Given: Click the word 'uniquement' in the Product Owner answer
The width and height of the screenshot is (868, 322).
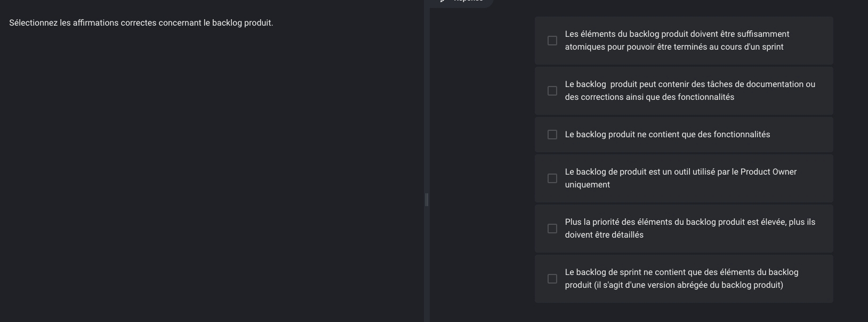Looking at the screenshot, I should point(588,185).
